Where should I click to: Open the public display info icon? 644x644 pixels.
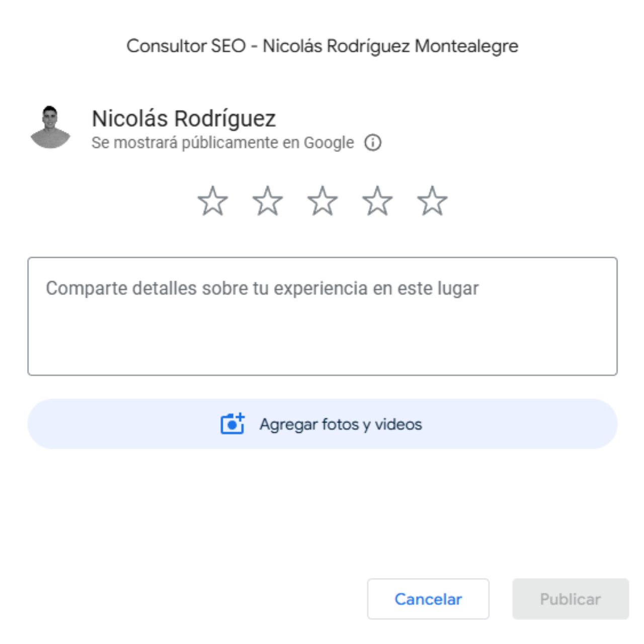coord(373,143)
